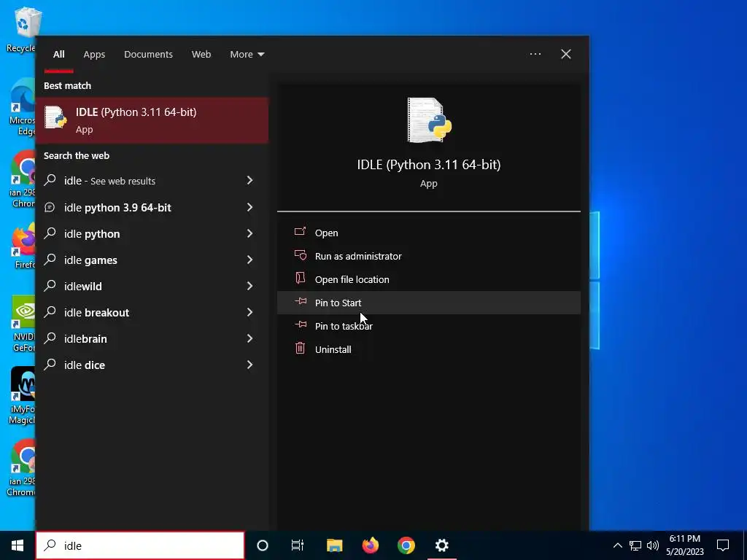Select the 'idlebrain' suggestion text
Viewport: 747px width, 560px height.
(86, 338)
